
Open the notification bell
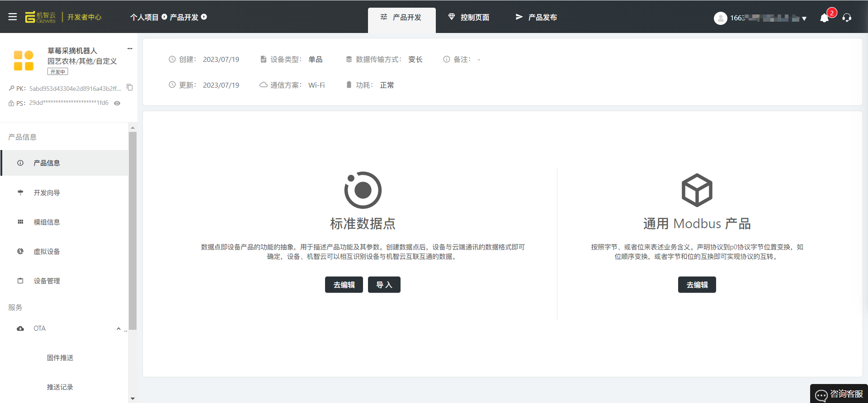click(x=825, y=18)
